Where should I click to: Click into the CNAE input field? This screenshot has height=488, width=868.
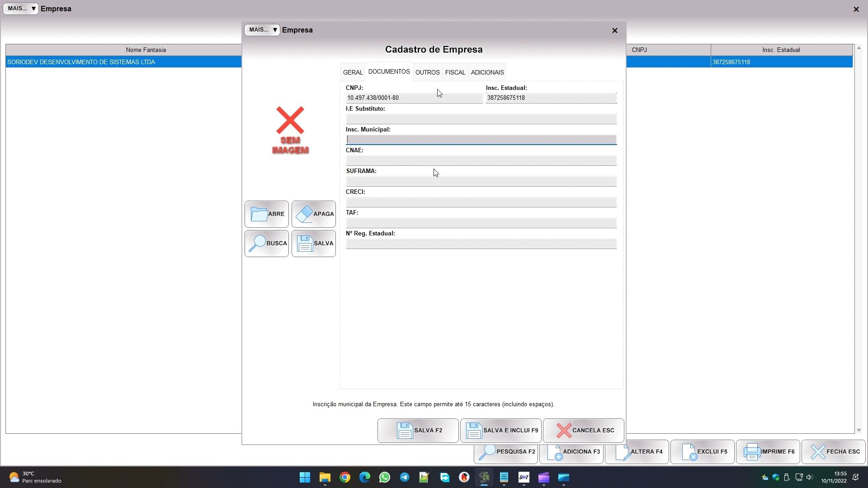(x=481, y=161)
